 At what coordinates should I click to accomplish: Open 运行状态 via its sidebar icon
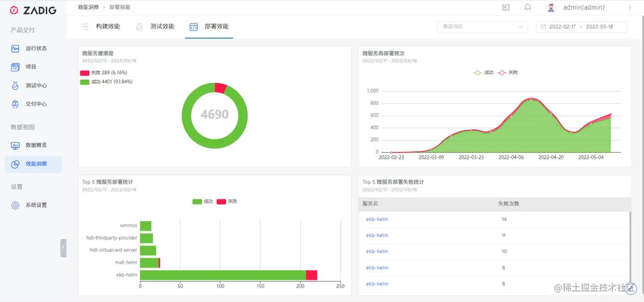15,48
